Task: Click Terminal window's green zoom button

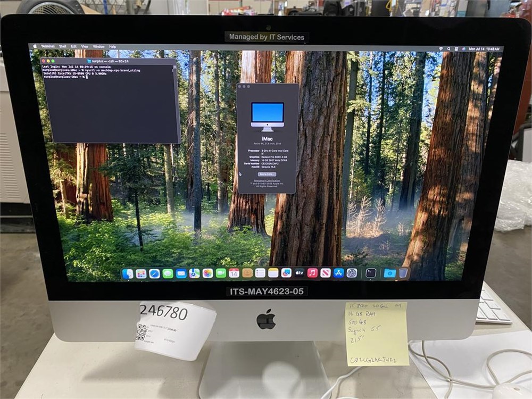Action: [x=53, y=61]
